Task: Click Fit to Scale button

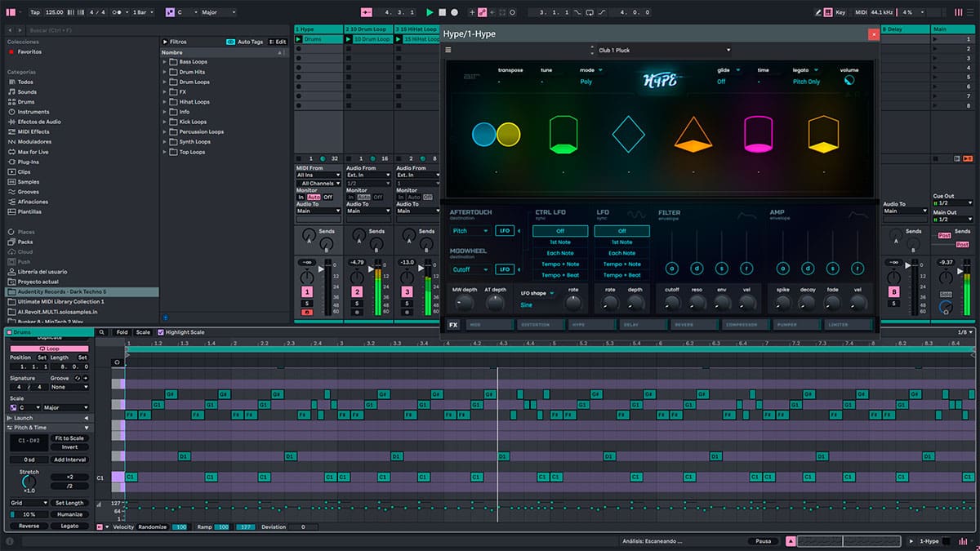Action: click(x=69, y=438)
